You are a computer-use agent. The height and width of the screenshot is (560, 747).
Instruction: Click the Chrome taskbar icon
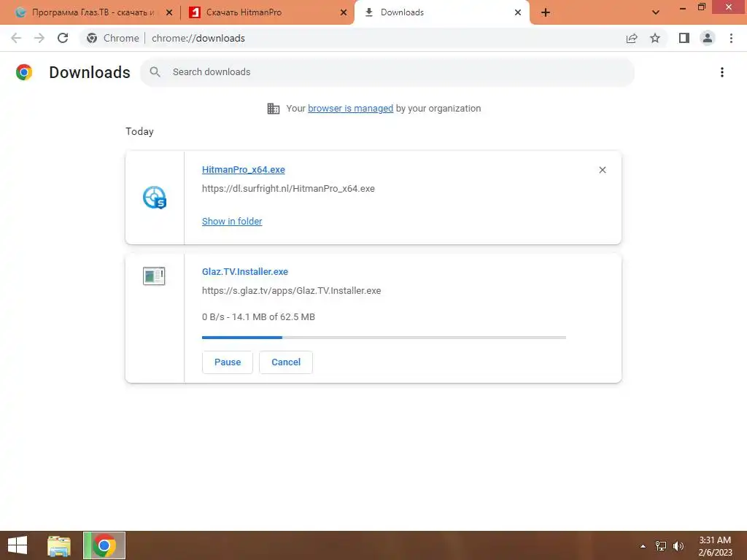click(104, 545)
